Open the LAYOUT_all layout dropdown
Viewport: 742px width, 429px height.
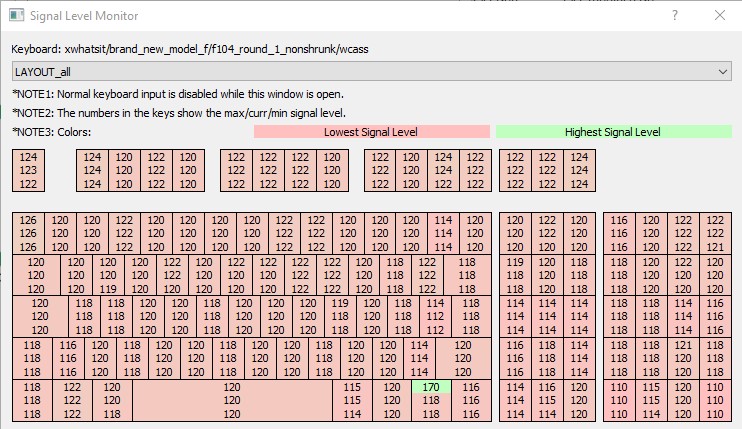point(371,72)
